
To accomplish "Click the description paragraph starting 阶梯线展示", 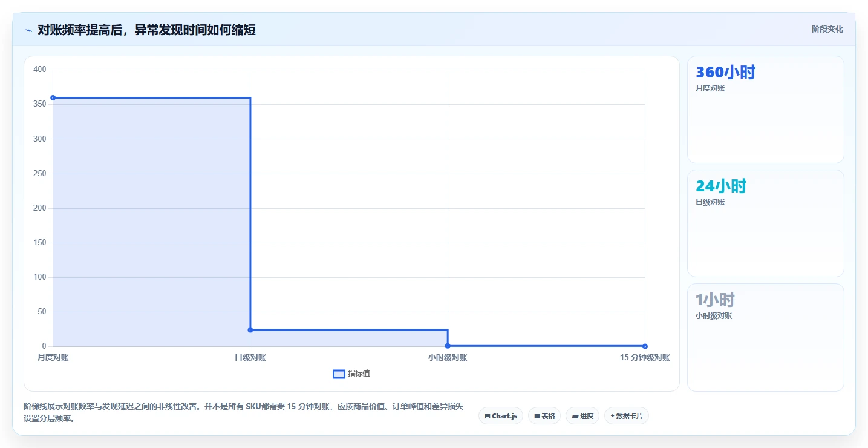I will point(243,413).
